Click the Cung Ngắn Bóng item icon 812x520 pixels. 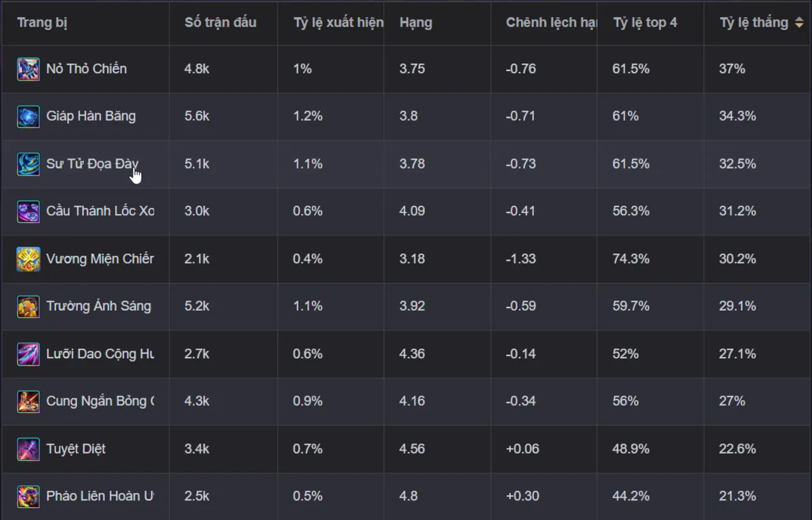[28, 401]
